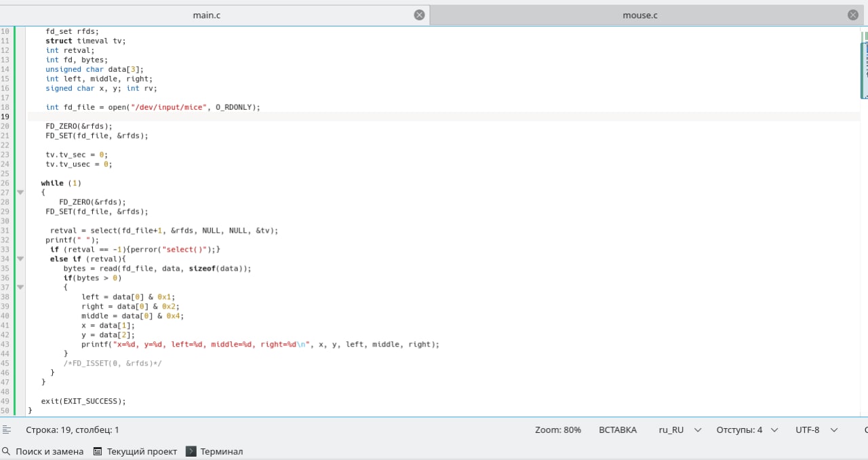Click the Строка: 19, столбец: 1 position indicator

pyautogui.click(x=72, y=429)
